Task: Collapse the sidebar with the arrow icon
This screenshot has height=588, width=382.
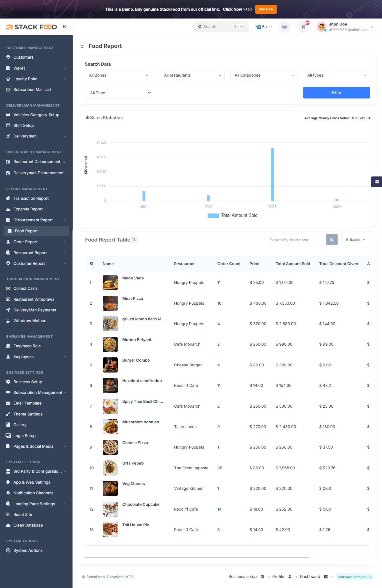Action: (x=65, y=27)
